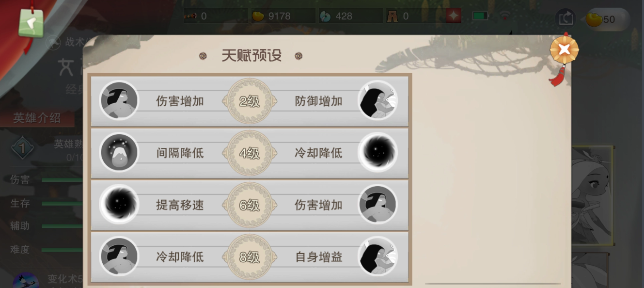Tap the 8级 level medallion
Viewport: 644px width, 288px height.
pos(250,256)
